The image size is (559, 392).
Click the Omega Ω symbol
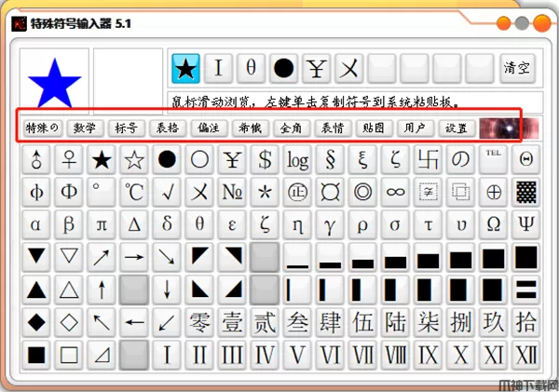pos(494,224)
